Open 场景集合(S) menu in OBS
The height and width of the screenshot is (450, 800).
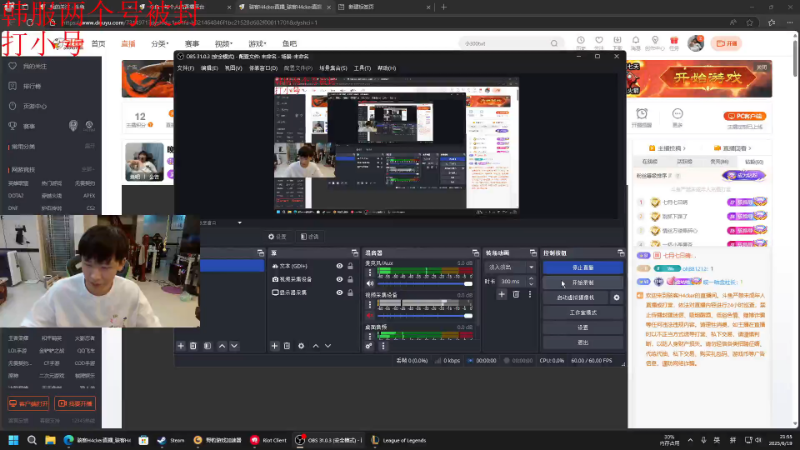coord(333,68)
